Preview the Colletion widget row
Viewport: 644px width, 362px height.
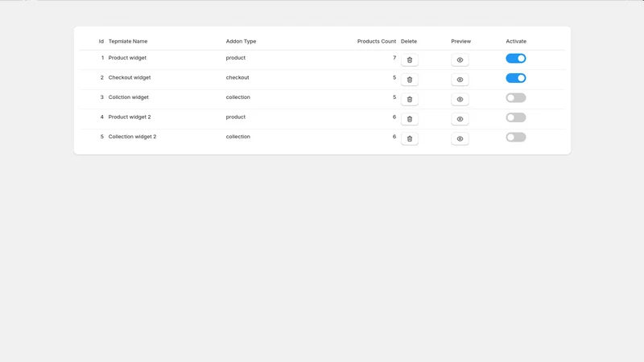460,99
